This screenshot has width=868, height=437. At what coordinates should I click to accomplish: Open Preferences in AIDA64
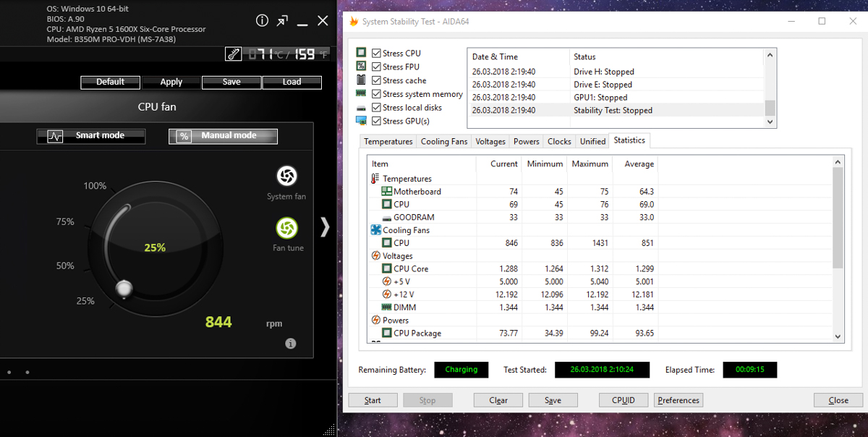678,400
